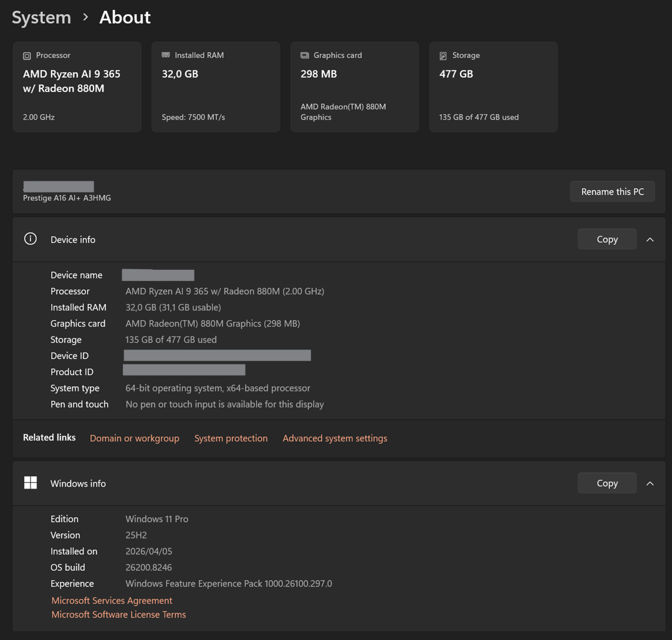Image resolution: width=672 pixels, height=640 pixels.
Task: Select OS build '26200.8246' value
Action: point(148,568)
